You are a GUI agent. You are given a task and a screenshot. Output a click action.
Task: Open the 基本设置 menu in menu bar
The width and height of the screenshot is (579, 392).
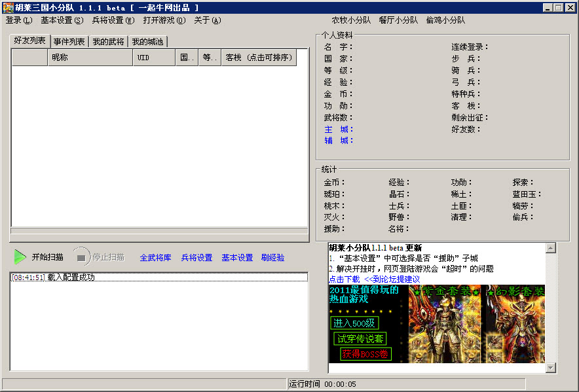click(62, 20)
